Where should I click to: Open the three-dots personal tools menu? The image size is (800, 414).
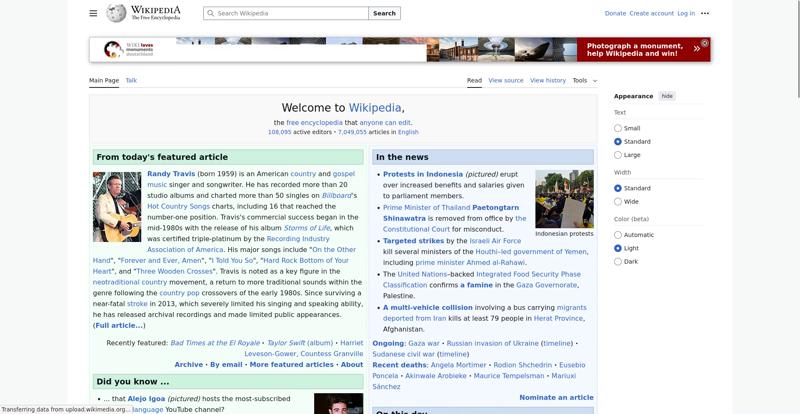pos(705,13)
